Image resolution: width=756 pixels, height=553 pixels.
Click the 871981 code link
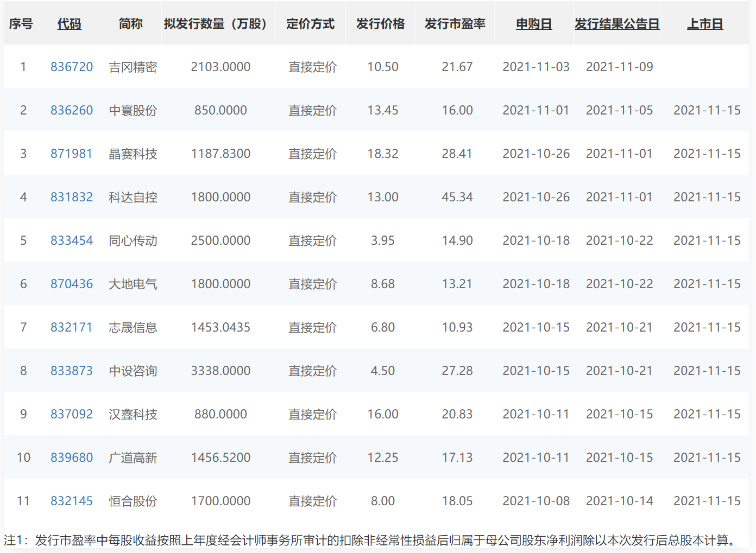(72, 154)
